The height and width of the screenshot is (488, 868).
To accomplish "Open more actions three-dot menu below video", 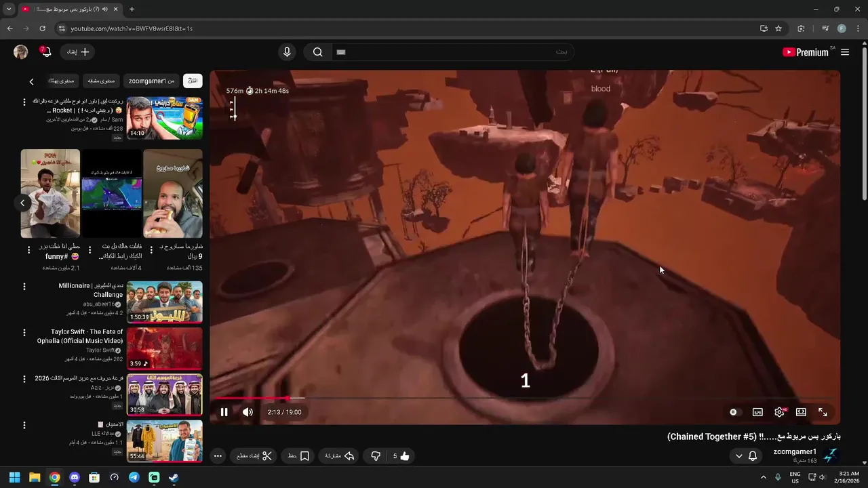I will tap(218, 456).
